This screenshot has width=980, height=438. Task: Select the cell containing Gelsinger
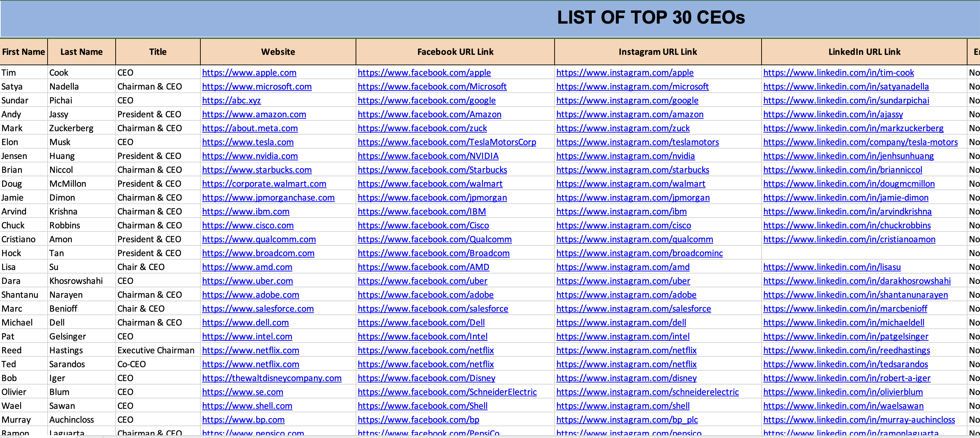tap(81, 337)
